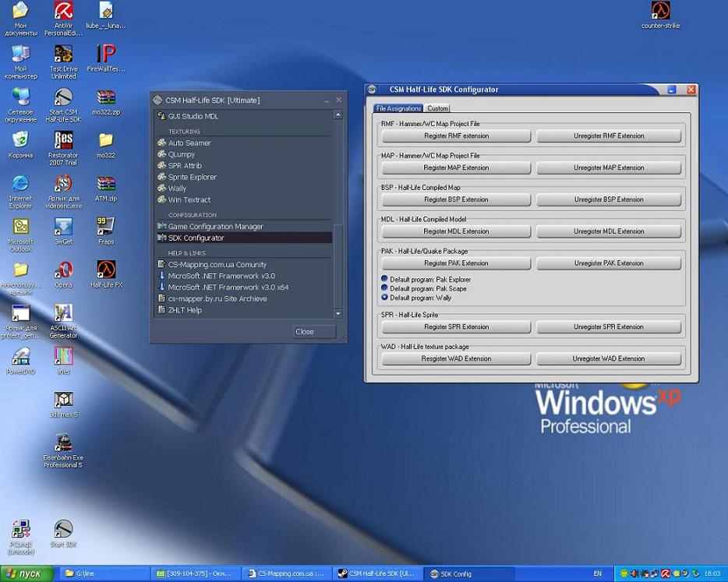Click Register MDL Extension button
The image size is (728, 582).
(x=456, y=231)
